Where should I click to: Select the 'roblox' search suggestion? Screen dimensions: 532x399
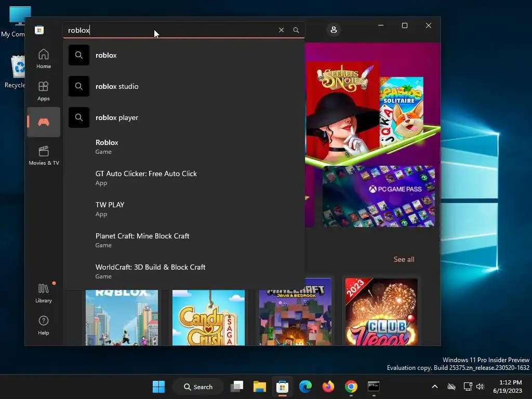(x=183, y=55)
